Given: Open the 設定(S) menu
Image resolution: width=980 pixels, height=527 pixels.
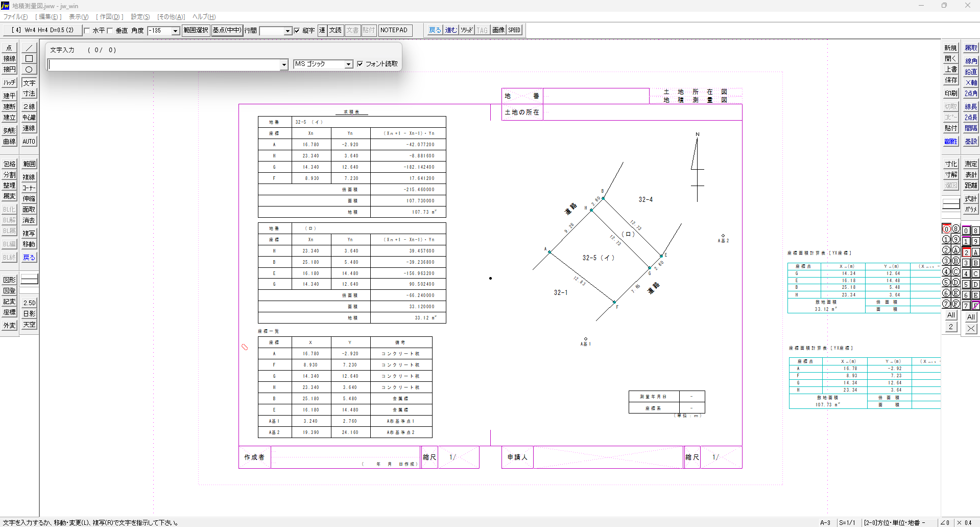Looking at the screenshot, I should point(140,17).
